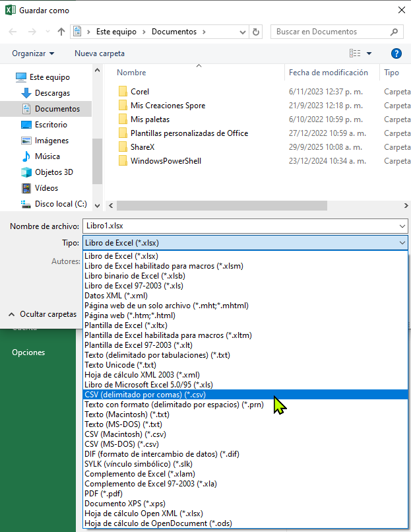The height and width of the screenshot is (532, 411).
Task: Click the refresh button beside address bar
Action: (x=256, y=32)
